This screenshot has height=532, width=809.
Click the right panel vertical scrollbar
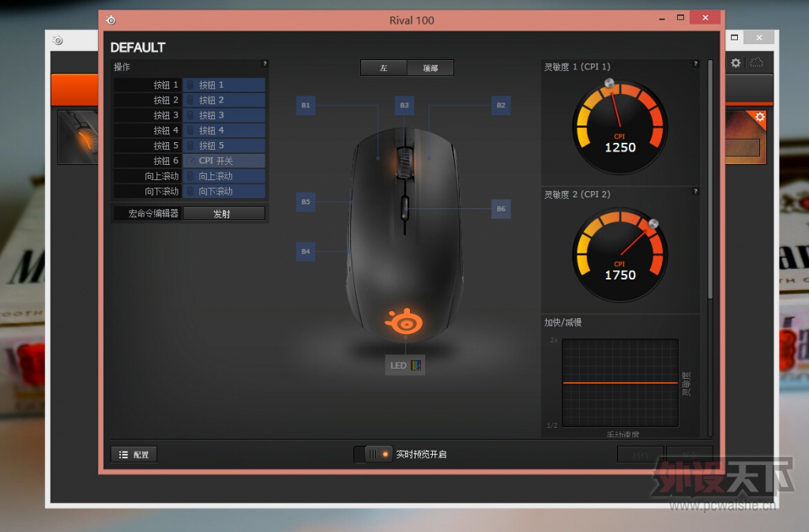click(710, 181)
